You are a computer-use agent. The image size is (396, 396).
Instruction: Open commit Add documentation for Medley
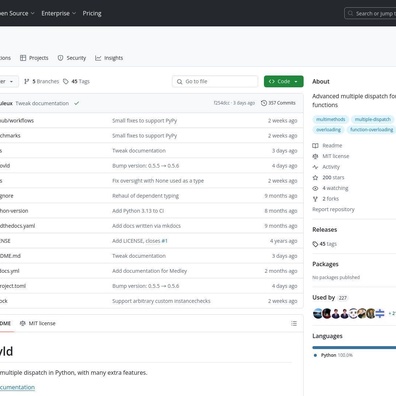pyautogui.click(x=150, y=271)
